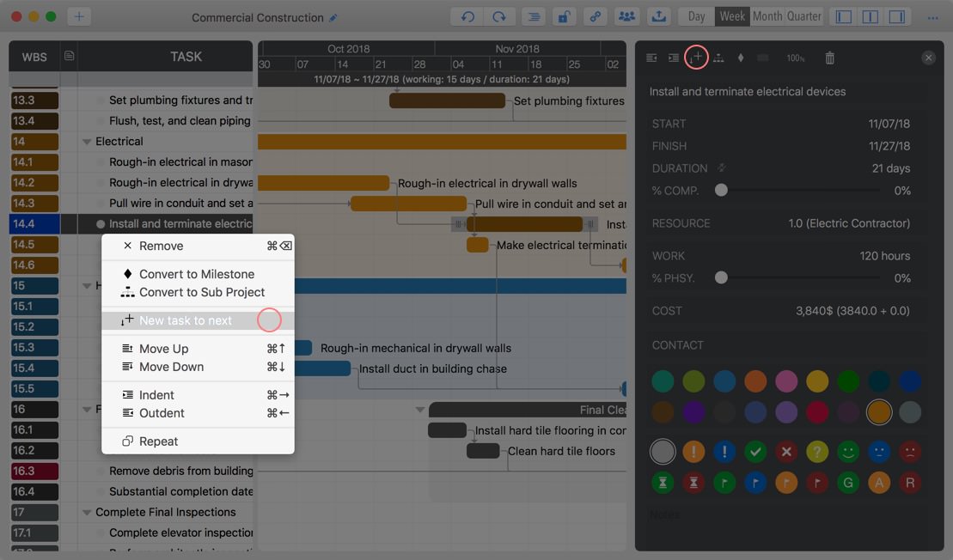Select 'Convert to Milestone' menu entry
953x560 pixels.
pos(197,274)
